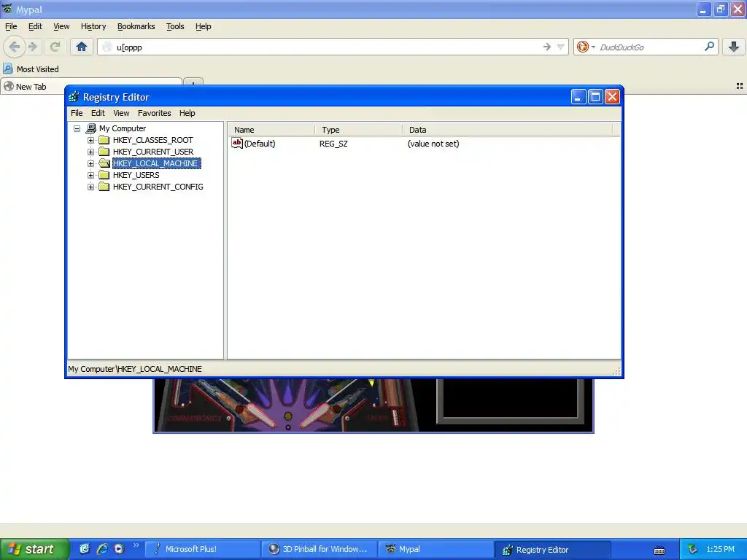Open Mypal Bookmarks menu
747x560 pixels.
(x=136, y=26)
